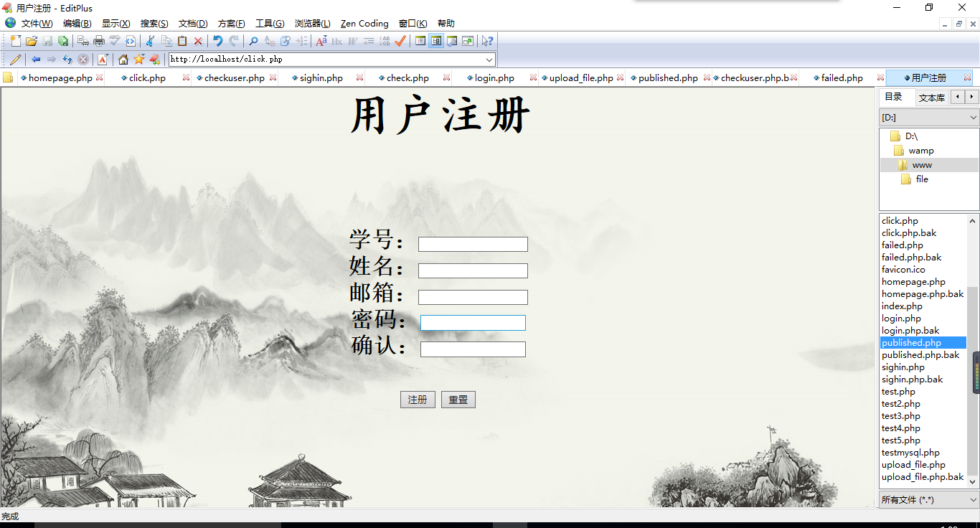Open the 工具(G) menu
Image resolution: width=980 pixels, height=528 pixels.
[270, 24]
